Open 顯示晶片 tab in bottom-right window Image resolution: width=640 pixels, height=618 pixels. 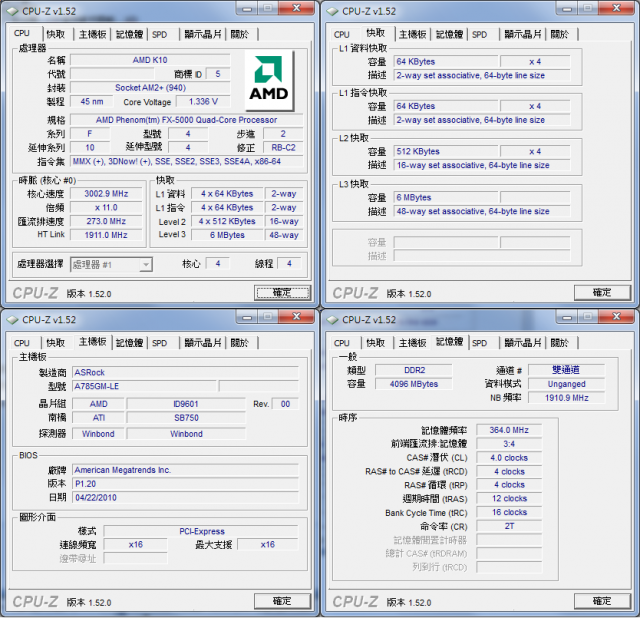pos(523,343)
